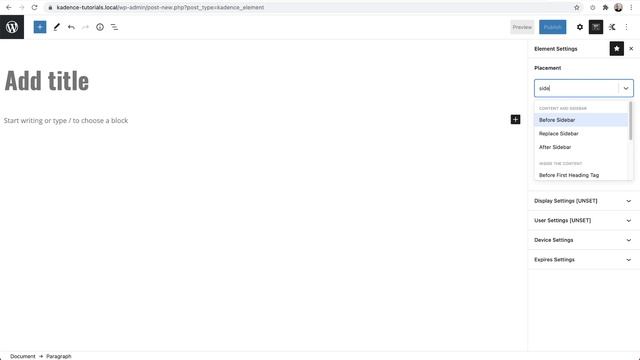
Task: Toggle the Placement dropdown chevron
Action: (626, 88)
